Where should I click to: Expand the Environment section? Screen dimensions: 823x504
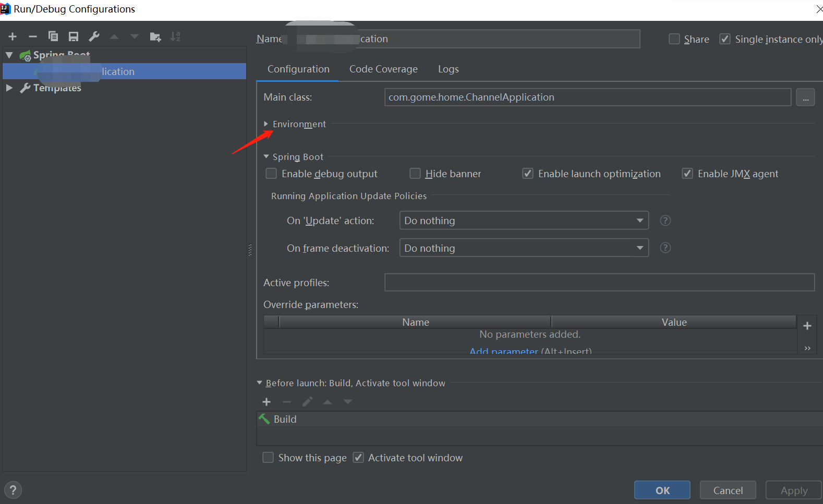click(x=266, y=124)
